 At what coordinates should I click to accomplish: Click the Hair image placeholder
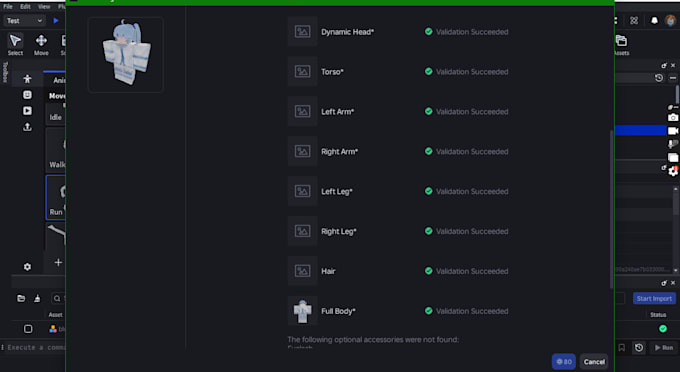302,271
